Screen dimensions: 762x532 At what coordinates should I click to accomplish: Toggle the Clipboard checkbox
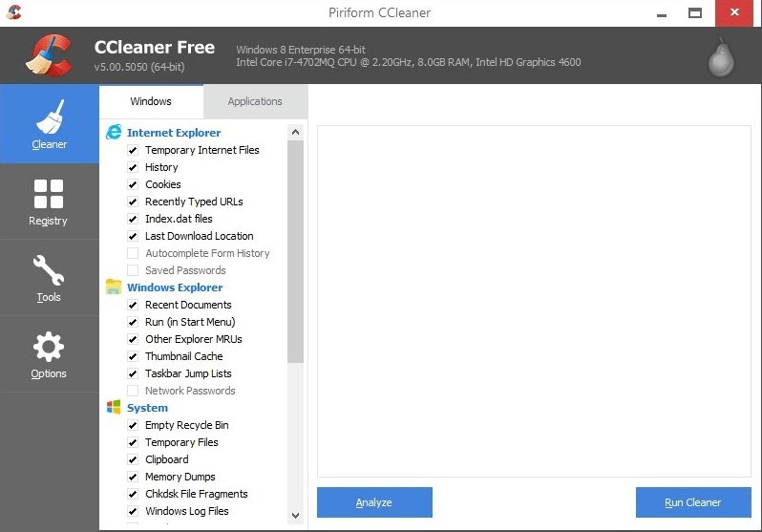tap(133, 459)
